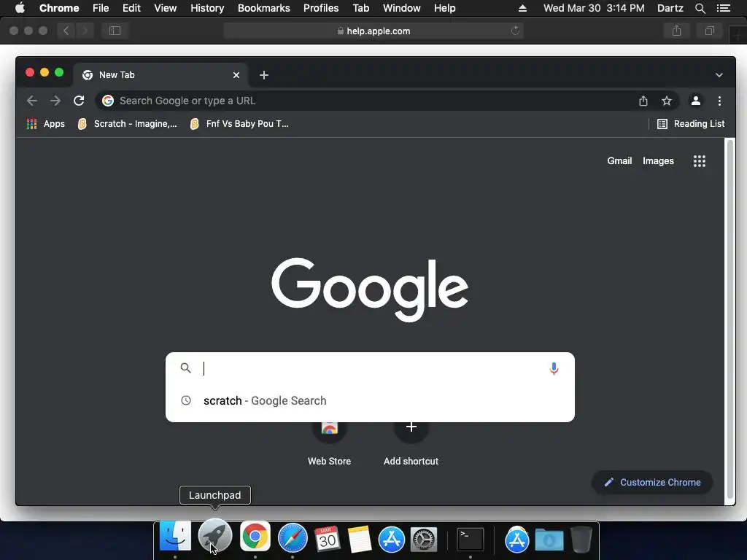
Task: Toggle the sidebar in the Safari window
Action: point(115,31)
